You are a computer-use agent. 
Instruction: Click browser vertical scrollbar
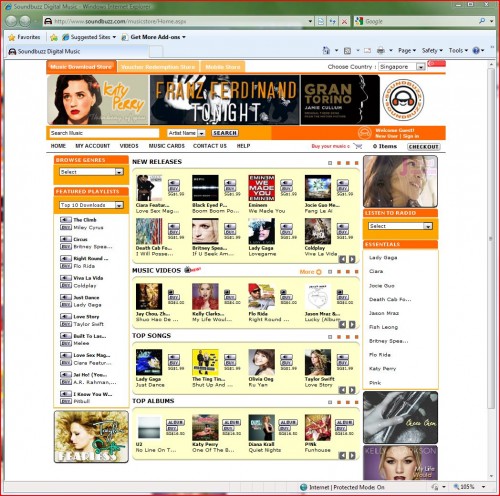(x=491, y=238)
